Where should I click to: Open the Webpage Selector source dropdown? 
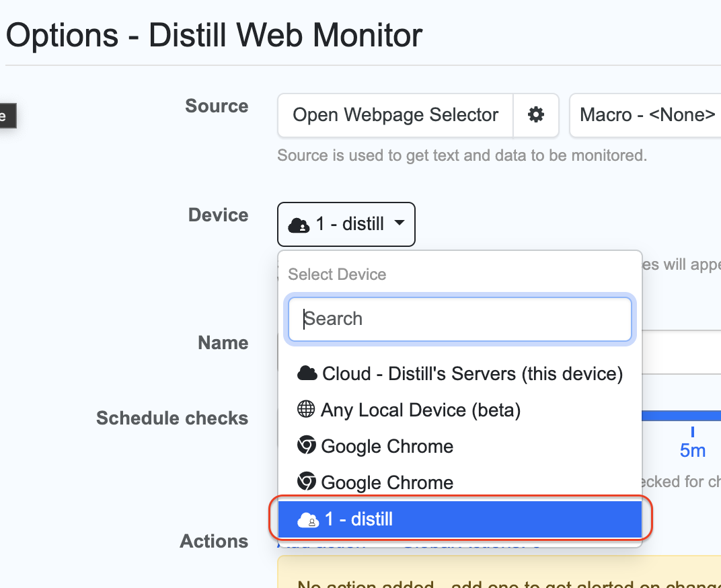395,115
